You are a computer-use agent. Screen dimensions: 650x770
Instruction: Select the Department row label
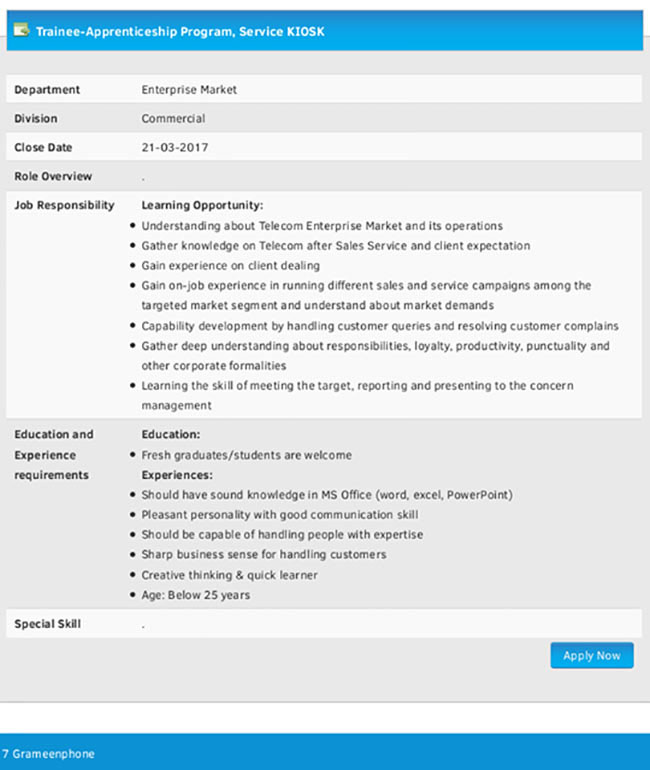[47, 90]
